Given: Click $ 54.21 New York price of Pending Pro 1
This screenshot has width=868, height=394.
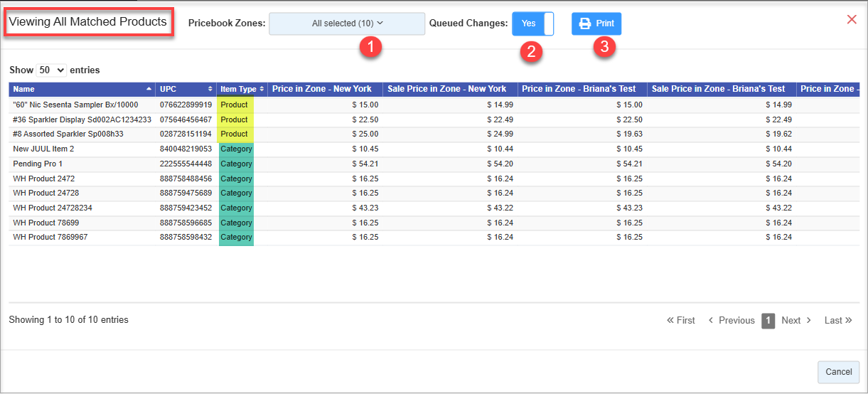Looking at the screenshot, I should 365,164.
